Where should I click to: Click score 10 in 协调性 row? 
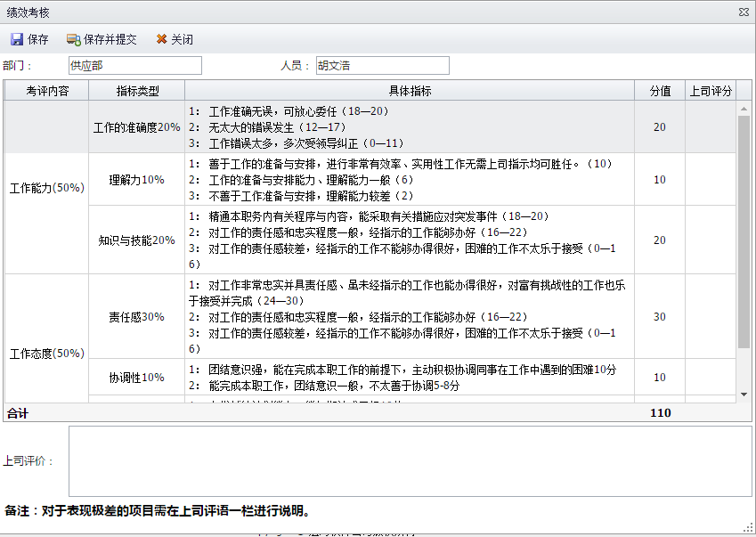660,378
